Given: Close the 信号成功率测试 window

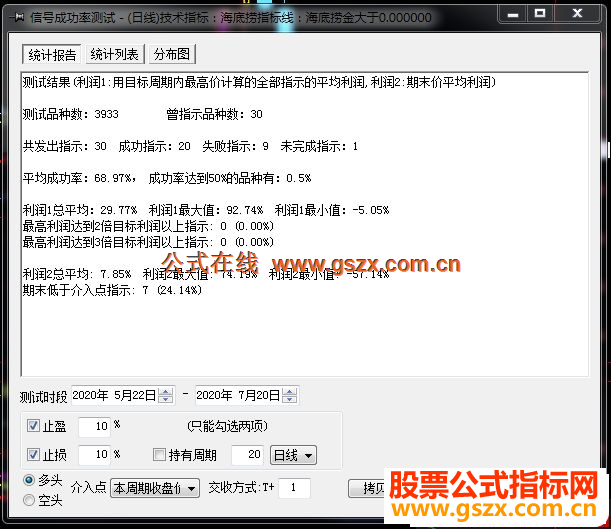Looking at the screenshot, I should (x=577, y=14).
